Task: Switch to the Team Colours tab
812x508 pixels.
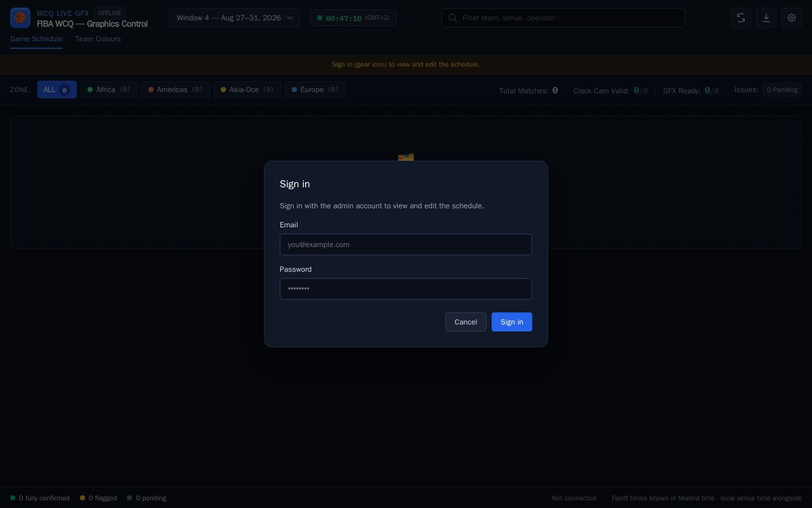Action: tap(98, 39)
